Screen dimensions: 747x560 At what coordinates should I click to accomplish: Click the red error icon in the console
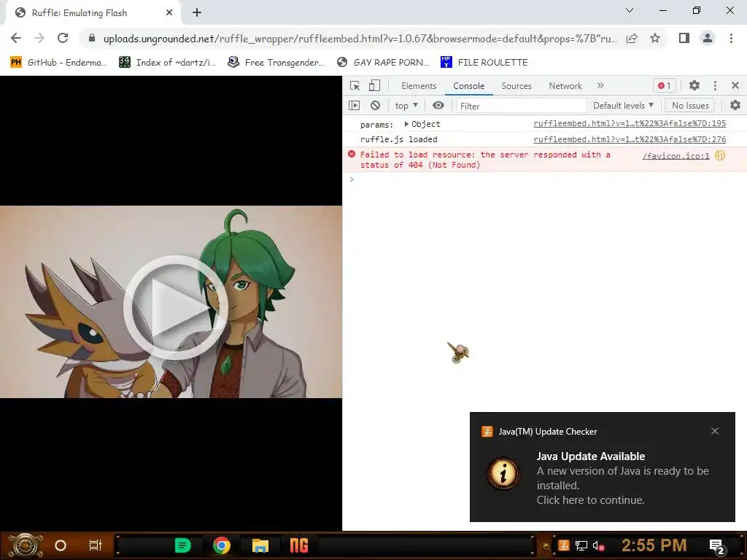[352, 154]
